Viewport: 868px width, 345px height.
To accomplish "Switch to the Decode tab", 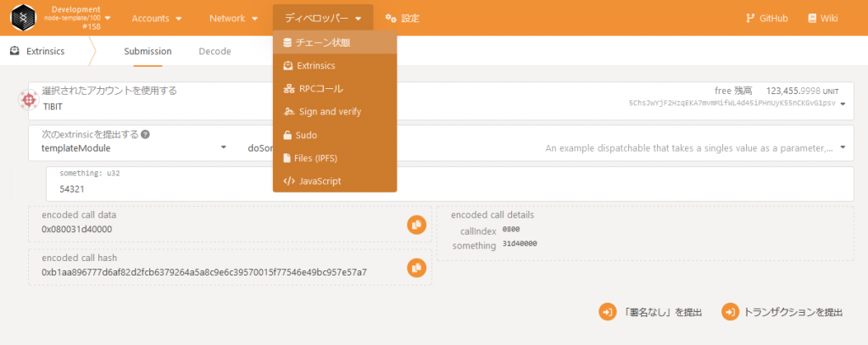I will click(x=214, y=51).
